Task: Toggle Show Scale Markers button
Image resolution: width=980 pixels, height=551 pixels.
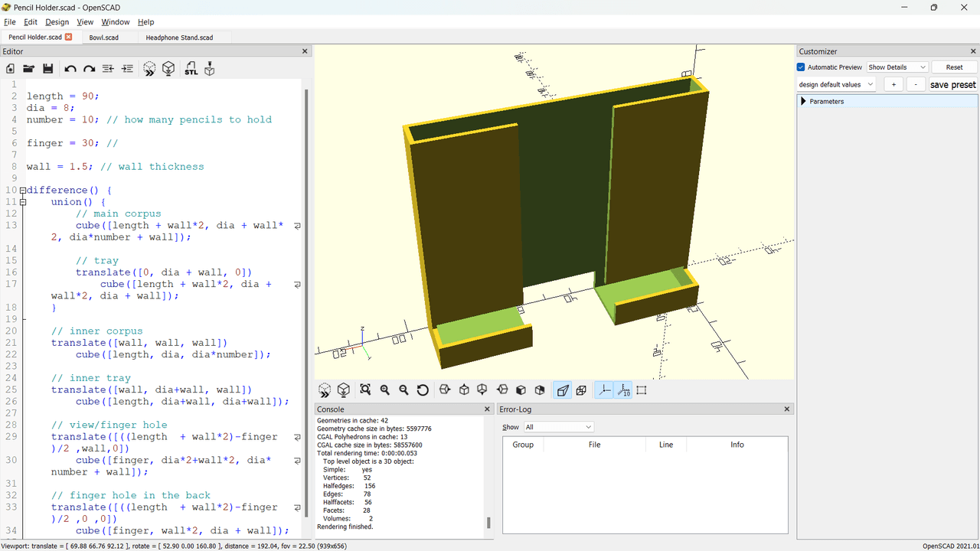Action: pyautogui.click(x=623, y=390)
